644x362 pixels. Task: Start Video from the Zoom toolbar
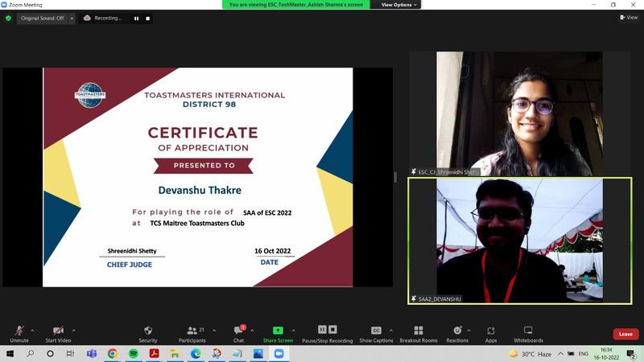pos(58,334)
